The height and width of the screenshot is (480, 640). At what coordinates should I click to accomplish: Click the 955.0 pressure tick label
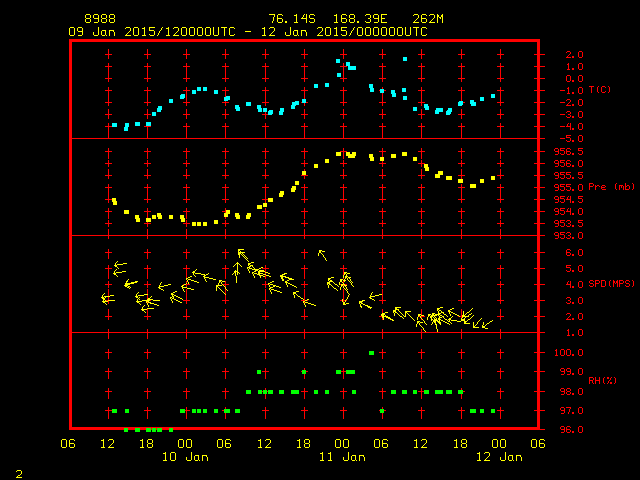tap(568, 188)
